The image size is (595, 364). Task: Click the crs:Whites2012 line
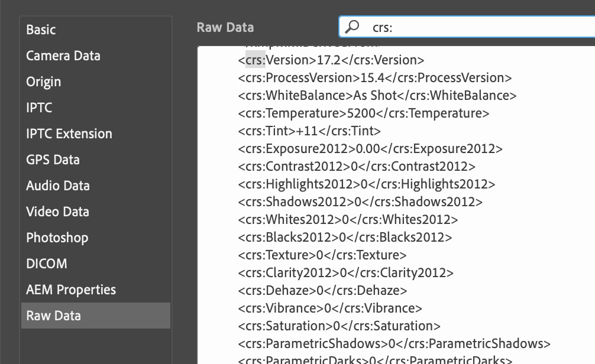[348, 220]
